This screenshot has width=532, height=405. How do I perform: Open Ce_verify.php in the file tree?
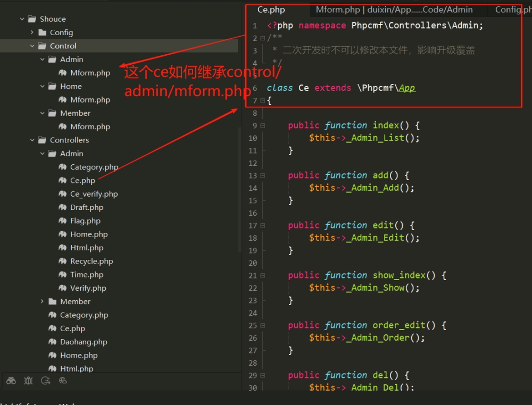click(94, 194)
